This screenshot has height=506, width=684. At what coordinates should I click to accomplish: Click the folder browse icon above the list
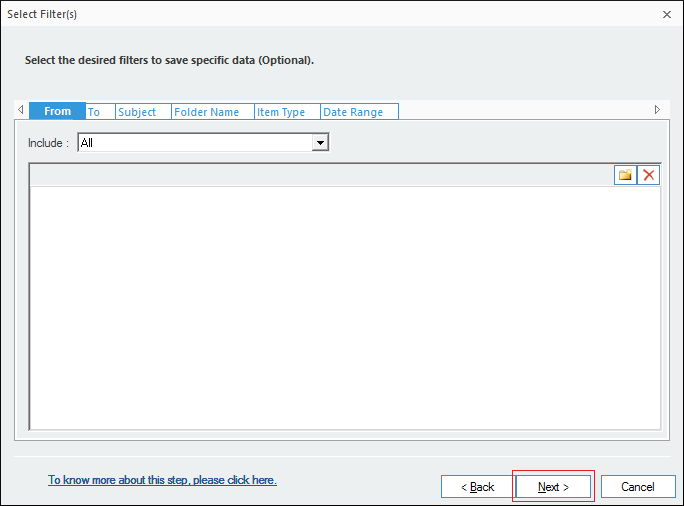click(625, 175)
